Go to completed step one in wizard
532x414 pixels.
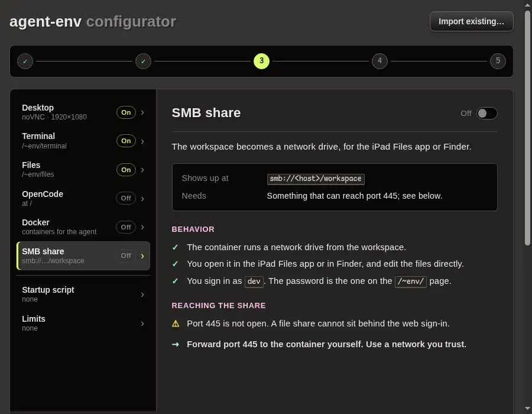25,62
